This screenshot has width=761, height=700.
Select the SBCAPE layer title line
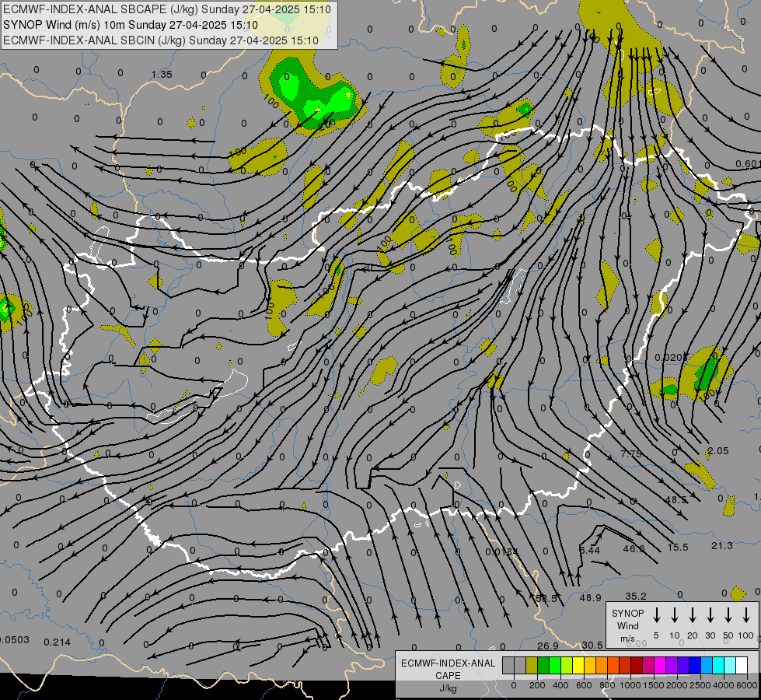(166, 9)
